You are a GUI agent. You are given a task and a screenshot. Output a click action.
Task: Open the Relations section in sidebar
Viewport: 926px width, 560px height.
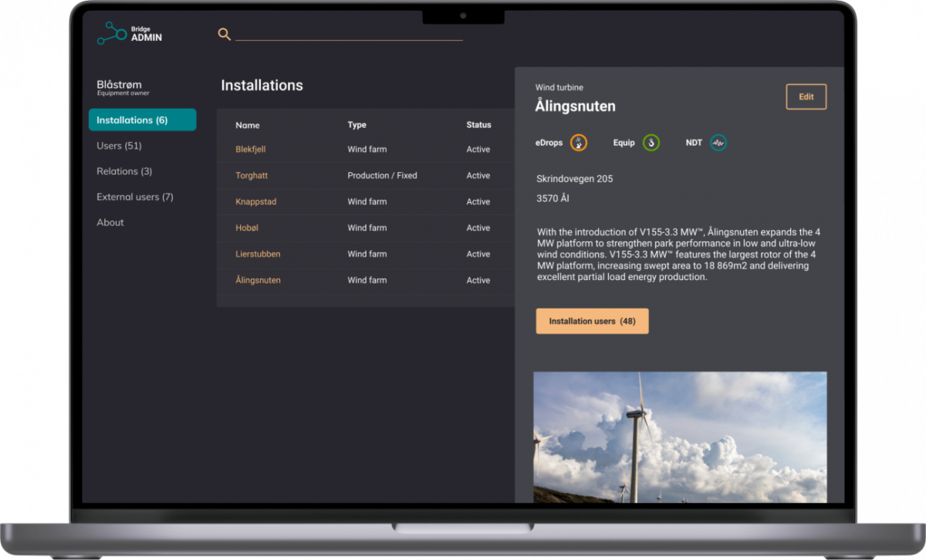click(124, 170)
